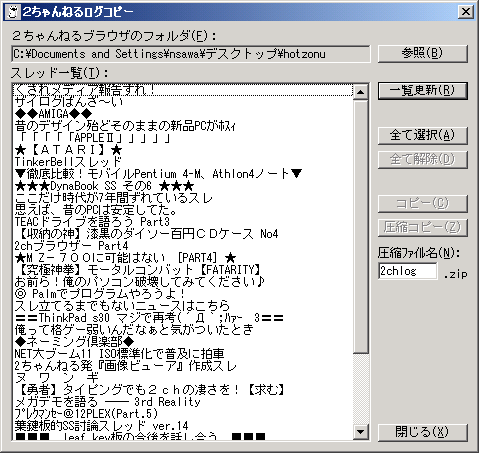
Task: Click the compressed file name field containing 2chlog
Action: [408, 271]
